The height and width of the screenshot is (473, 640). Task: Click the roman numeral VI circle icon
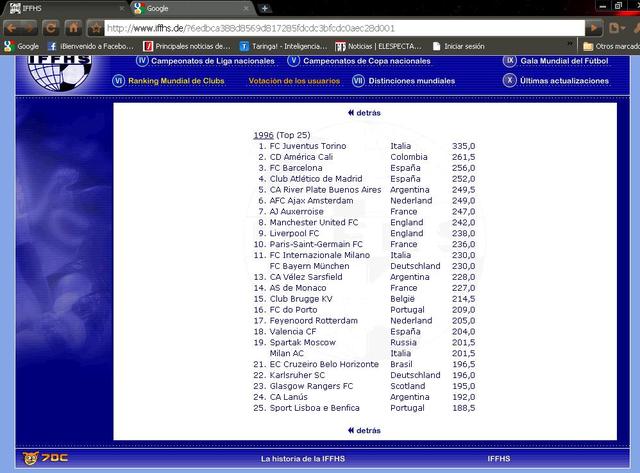pos(118,80)
